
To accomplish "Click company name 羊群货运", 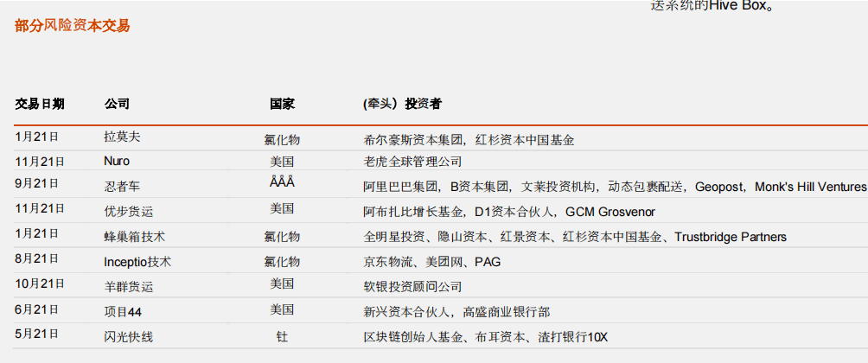I will click(129, 287).
